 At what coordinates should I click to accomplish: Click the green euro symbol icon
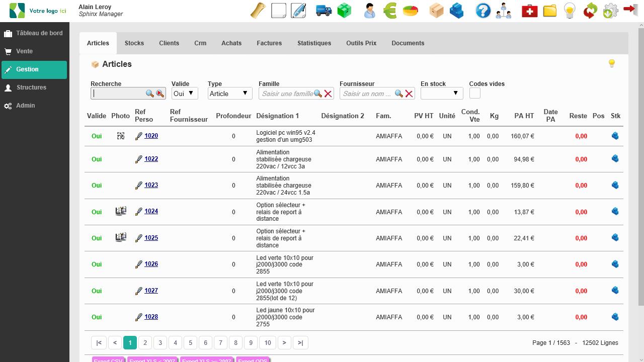[x=390, y=11]
